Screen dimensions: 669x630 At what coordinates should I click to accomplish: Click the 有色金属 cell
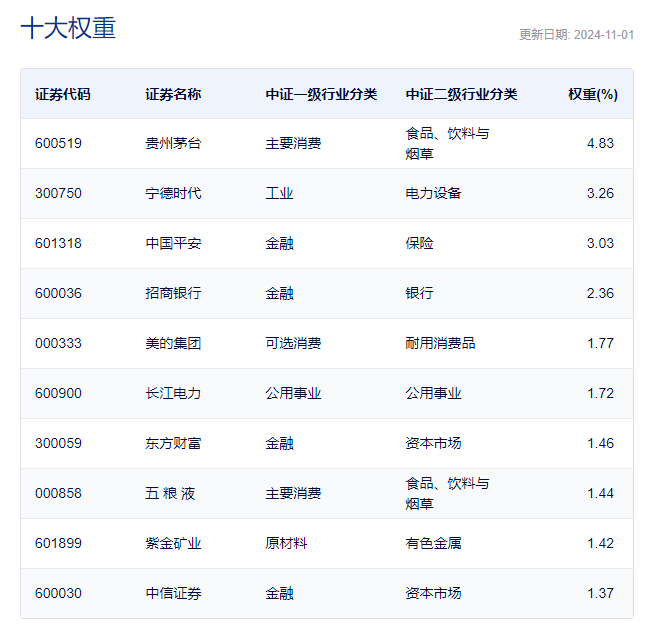coord(433,543)
